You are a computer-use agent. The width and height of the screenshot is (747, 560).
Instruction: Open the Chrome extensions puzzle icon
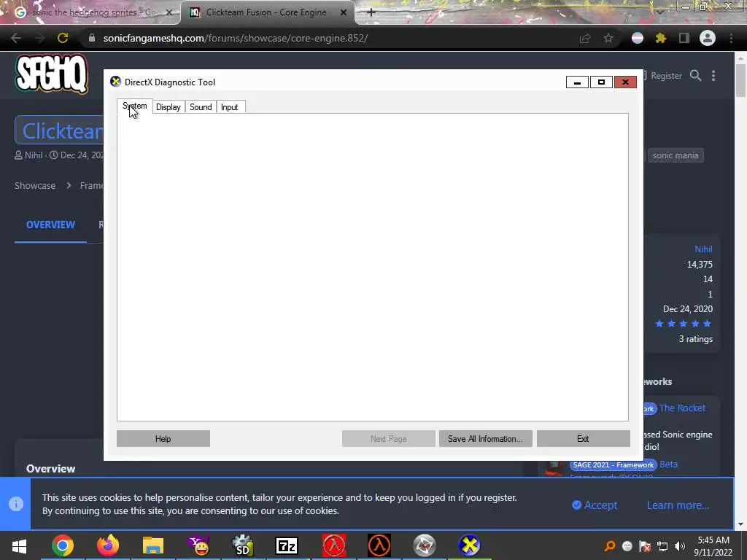(661, 38)
